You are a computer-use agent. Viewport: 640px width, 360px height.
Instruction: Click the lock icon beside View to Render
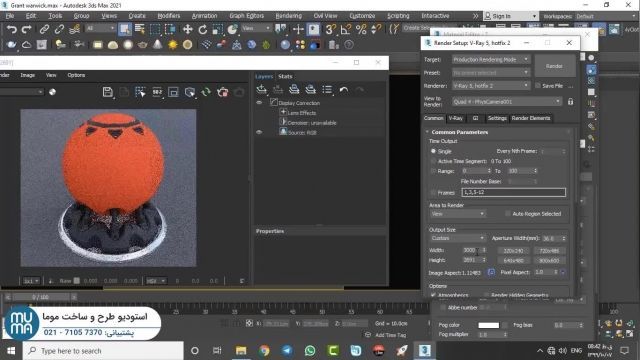(x=571, y=102)
